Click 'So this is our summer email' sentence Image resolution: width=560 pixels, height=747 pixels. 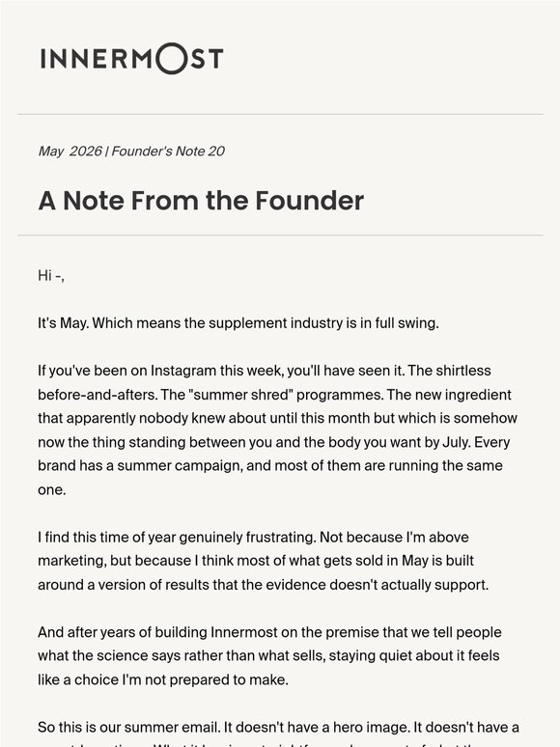[130, 727]
